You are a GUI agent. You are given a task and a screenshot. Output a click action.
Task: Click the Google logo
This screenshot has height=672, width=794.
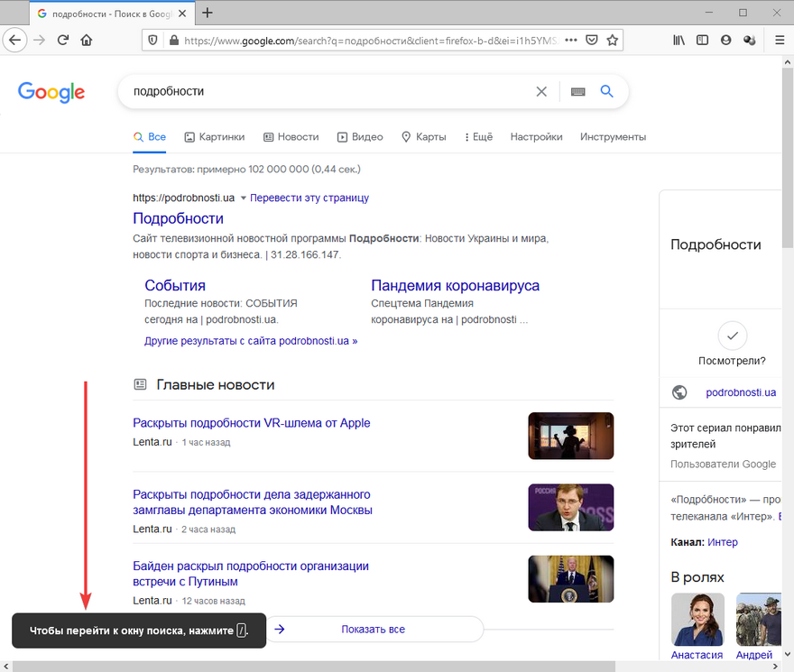coord(51,92)
